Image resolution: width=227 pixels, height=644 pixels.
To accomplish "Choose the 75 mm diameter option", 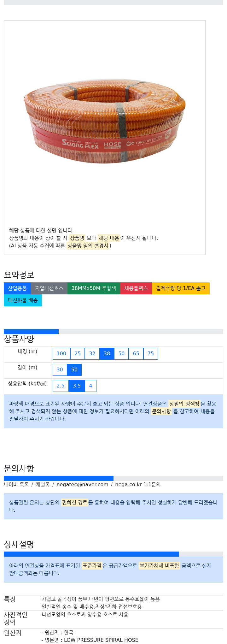I will tap(151, 354).
